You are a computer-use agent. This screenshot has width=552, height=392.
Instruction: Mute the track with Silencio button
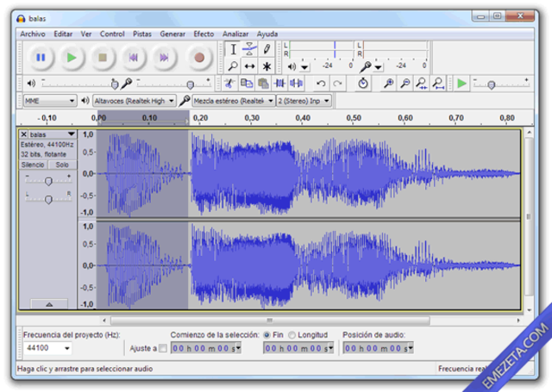click(33, 165)
